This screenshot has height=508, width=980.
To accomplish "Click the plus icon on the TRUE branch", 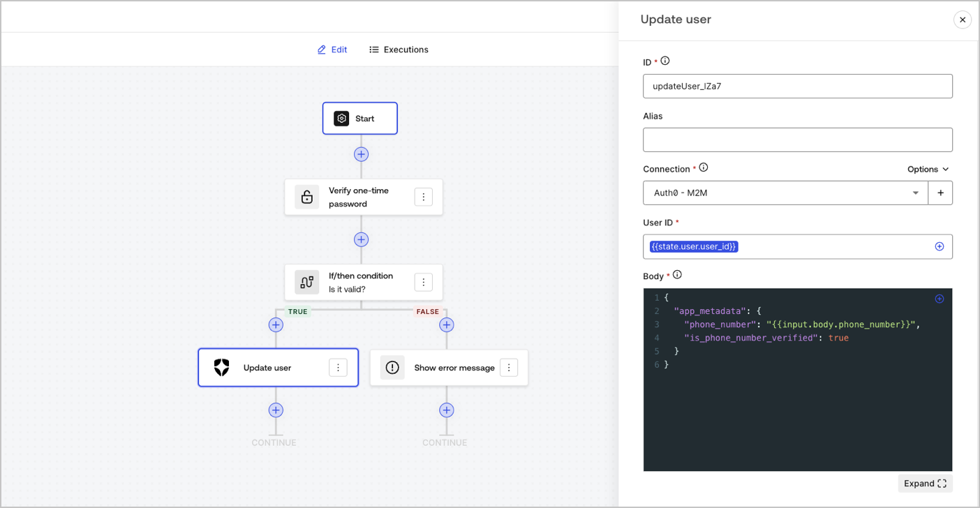I will pyautogui.click(x=276, y=324).
